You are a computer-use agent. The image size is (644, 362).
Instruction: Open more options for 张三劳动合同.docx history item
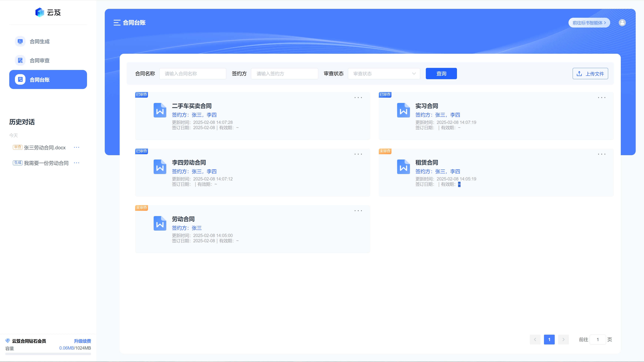76,147
